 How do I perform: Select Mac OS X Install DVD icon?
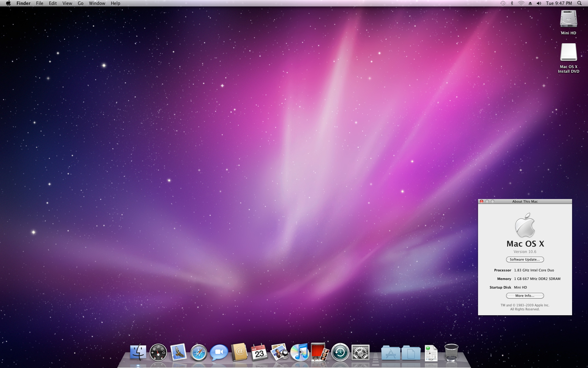point(568,53)
